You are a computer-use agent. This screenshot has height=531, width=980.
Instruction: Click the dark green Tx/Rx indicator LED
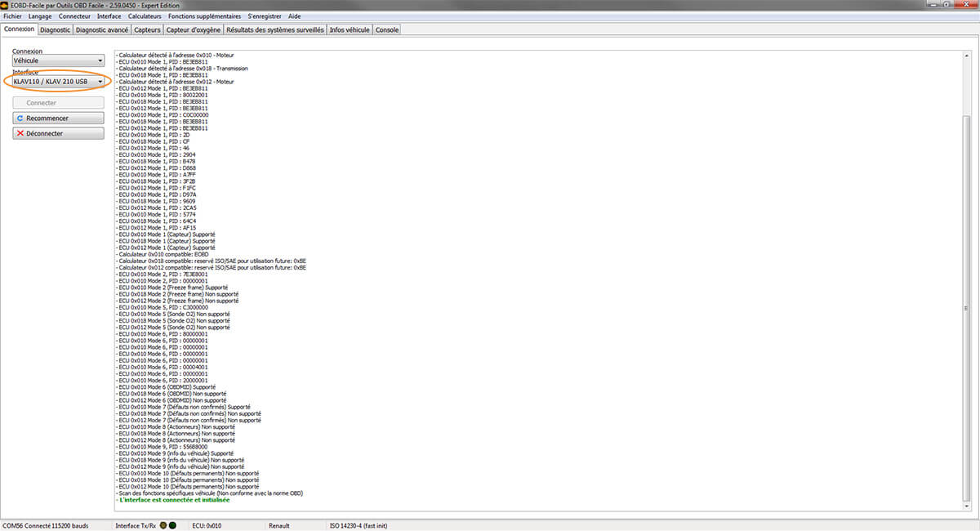coord(172,525)
